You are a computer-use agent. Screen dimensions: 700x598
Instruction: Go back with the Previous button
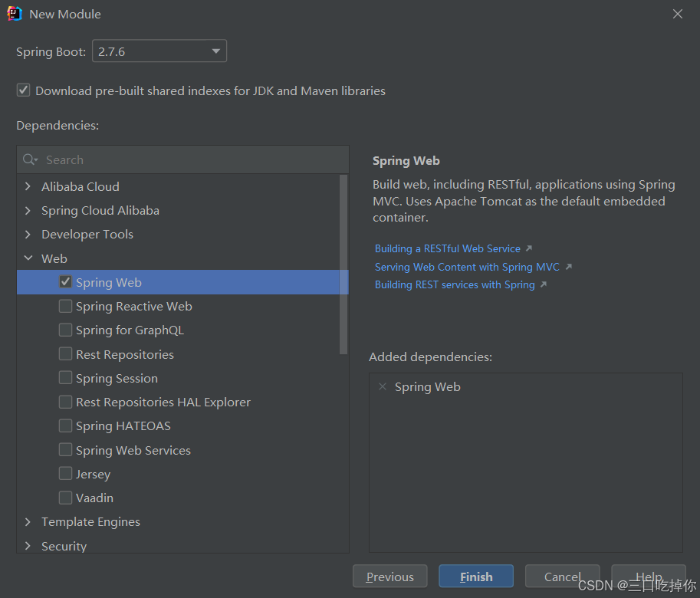tap(389, 577)
